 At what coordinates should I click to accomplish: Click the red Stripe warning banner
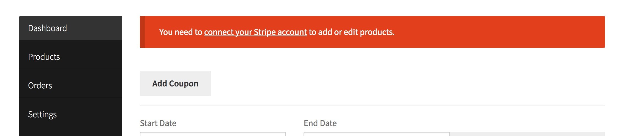click(x=372, y=32)
